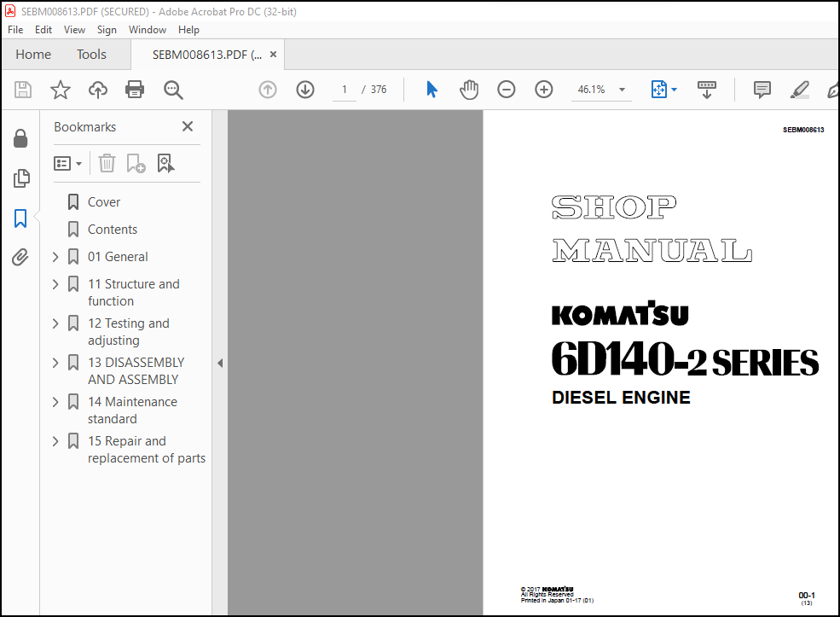Zoom out with the minus button
Screen dimensions: 840x617
tap(507, 90)
